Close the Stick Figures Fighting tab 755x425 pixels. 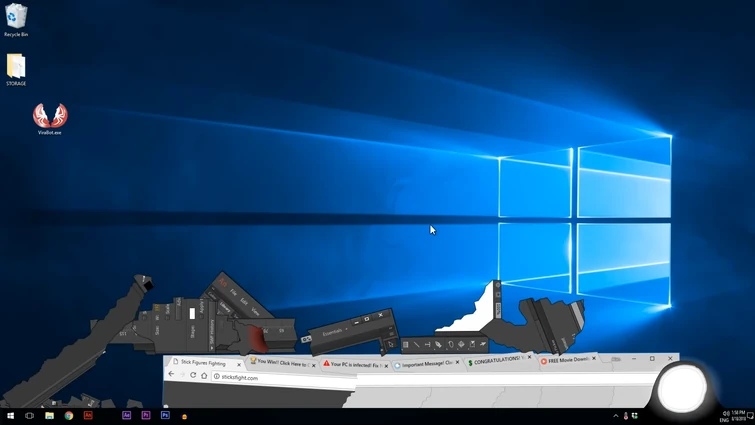239,365
